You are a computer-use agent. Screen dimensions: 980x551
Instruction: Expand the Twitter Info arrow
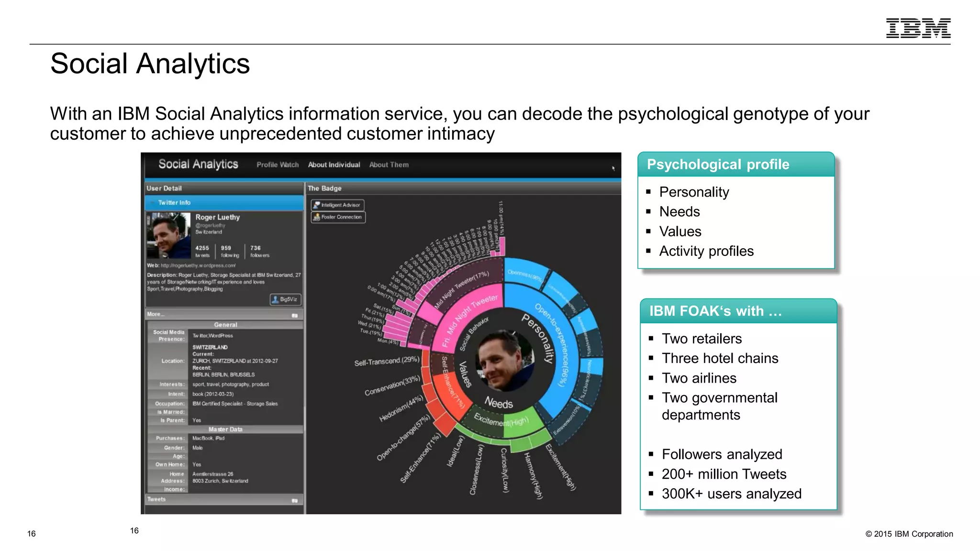coord(152,203)
